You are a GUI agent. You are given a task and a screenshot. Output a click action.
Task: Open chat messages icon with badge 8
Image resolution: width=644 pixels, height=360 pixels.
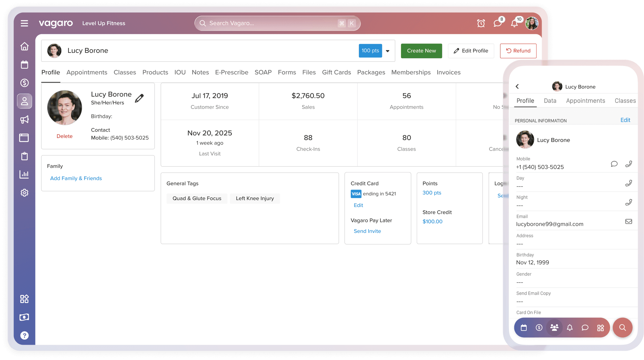[498, 23]
